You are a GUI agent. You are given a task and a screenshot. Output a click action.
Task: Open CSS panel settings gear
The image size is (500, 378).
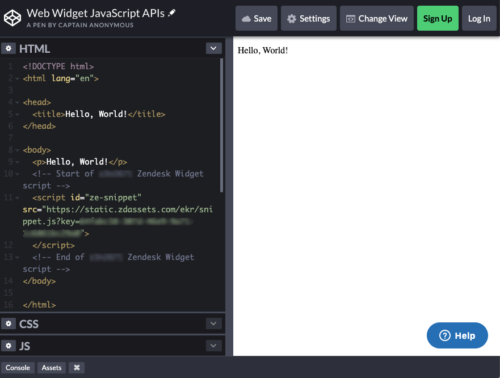coord(9,324)
